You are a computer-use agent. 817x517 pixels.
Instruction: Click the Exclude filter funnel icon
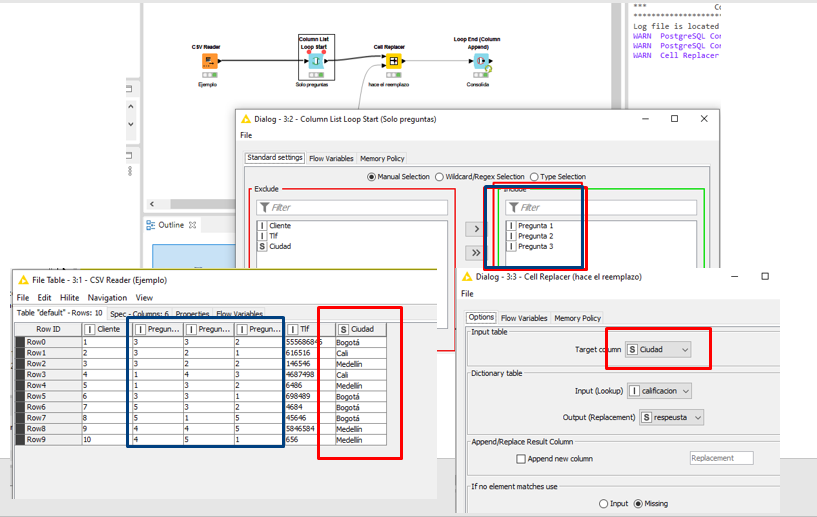(x=265, y=207)
